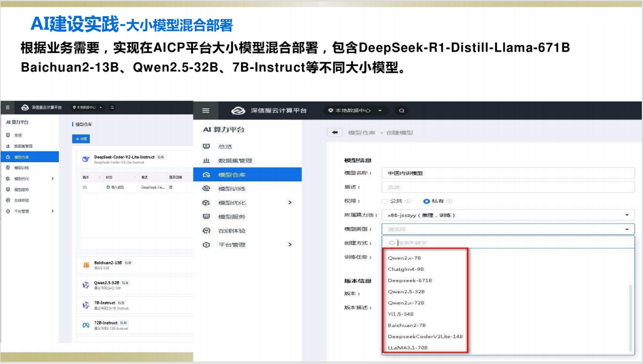Click 模型训练 icon in small left sidebar
The width and height of the screenshot is (643, 364).
(8, 168)
